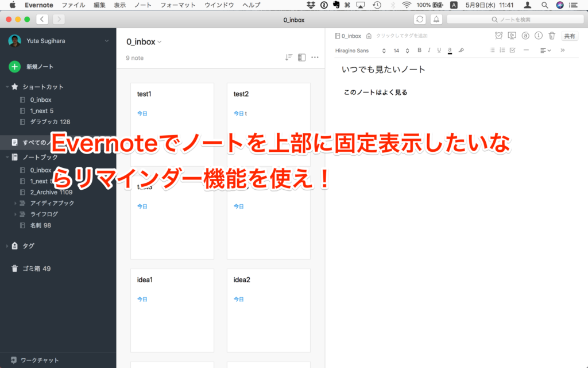Open the フォーマット menu
The width and height of the screenshot is (588, 368).
[x=178, y=5]
